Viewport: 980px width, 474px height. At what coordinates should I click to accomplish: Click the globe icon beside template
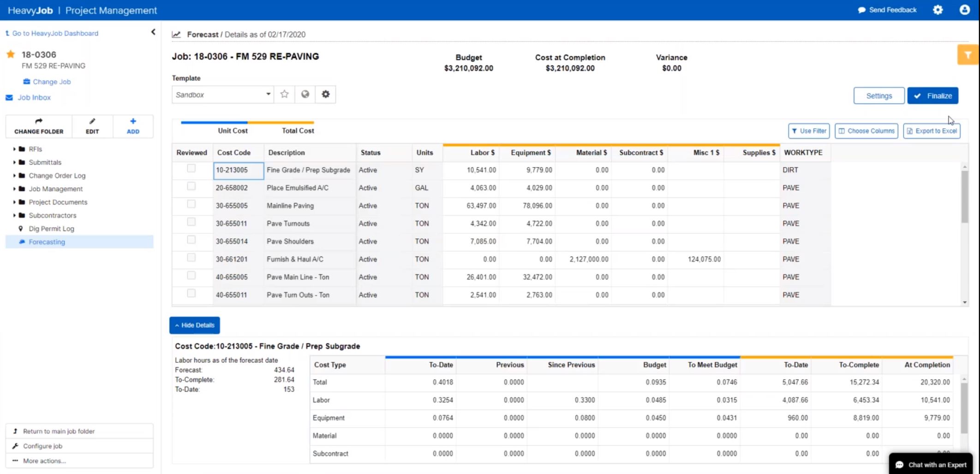pyautogui.click(x=305, y=94)
